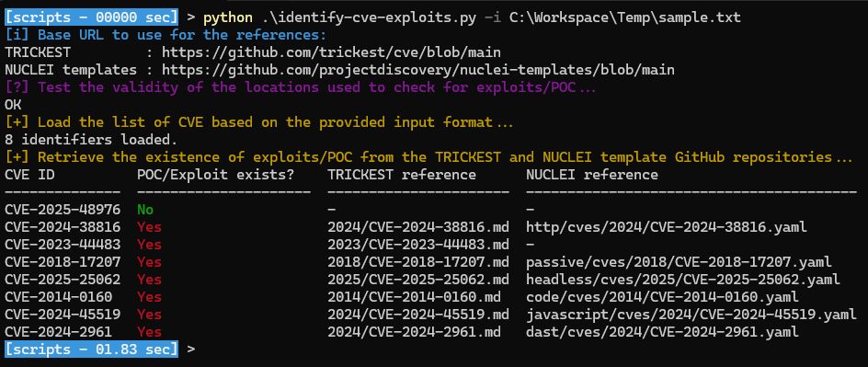868x367 pixels.
Task: Click the 'OK' validity result line
Action: pos(13,105)
